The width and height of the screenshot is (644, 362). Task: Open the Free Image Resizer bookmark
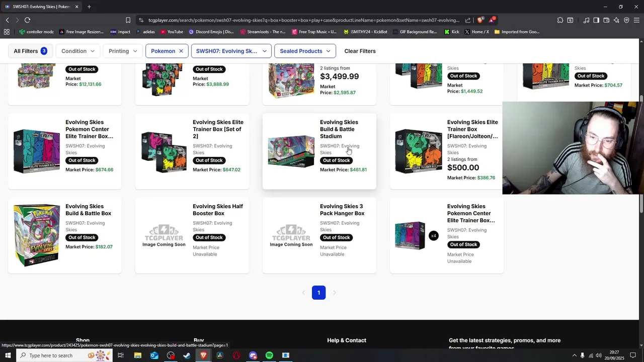tap(81, 32)
